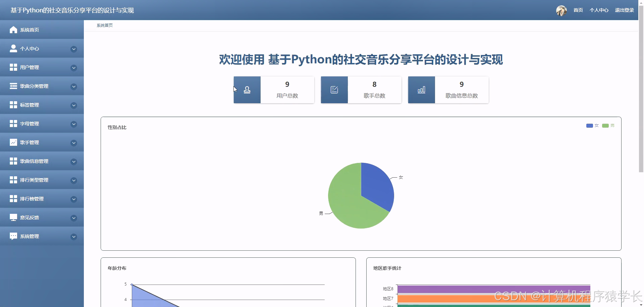Click the 歌手总数 count 8
The height and width of the screenshot is (307, 644).
pyautogui.click(x=374, y=84)
